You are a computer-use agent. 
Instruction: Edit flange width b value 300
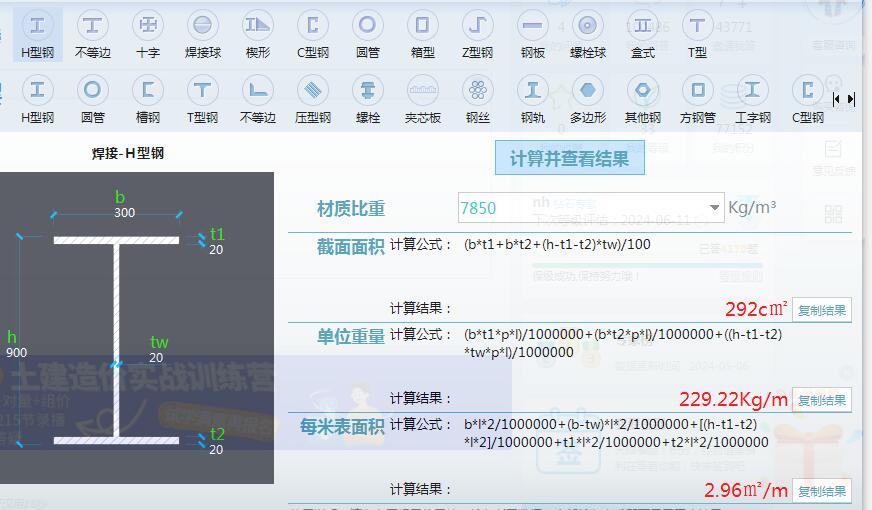[124, 212]
